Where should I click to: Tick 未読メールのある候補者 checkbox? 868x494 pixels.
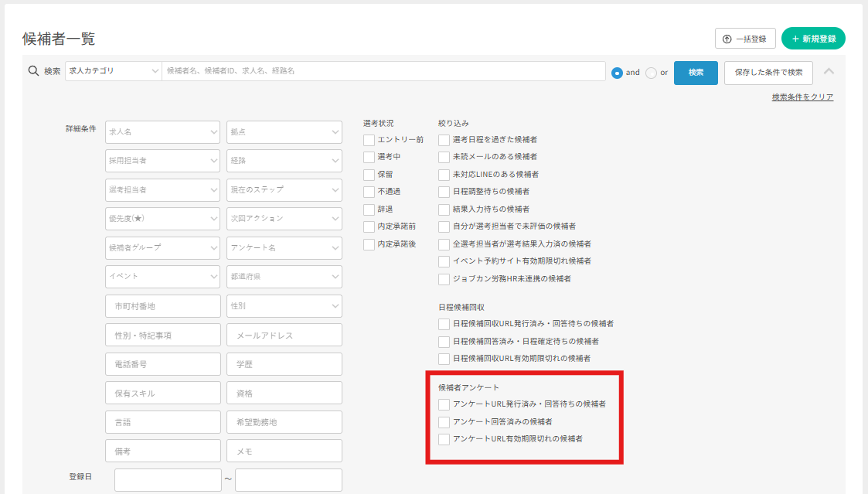coord(444,157)
